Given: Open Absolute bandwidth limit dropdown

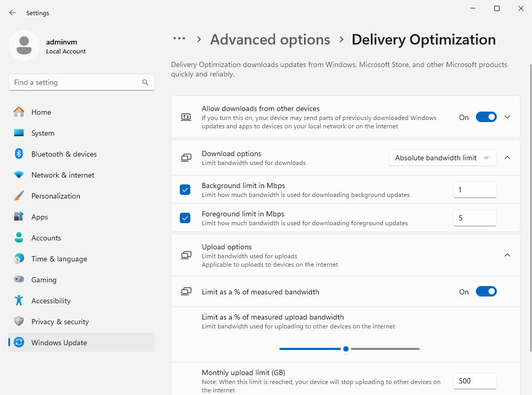Looking at the screenshot, I should click(442, 158).
